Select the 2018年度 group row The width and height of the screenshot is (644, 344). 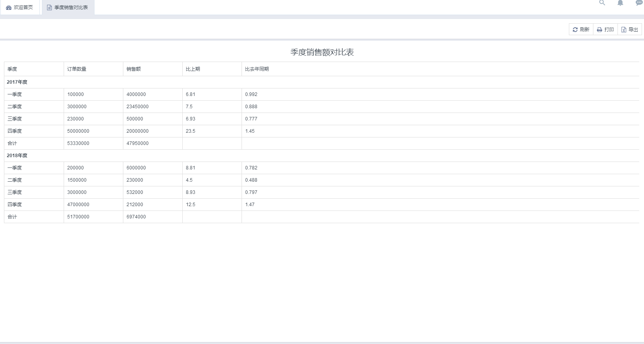pos(17,156)
